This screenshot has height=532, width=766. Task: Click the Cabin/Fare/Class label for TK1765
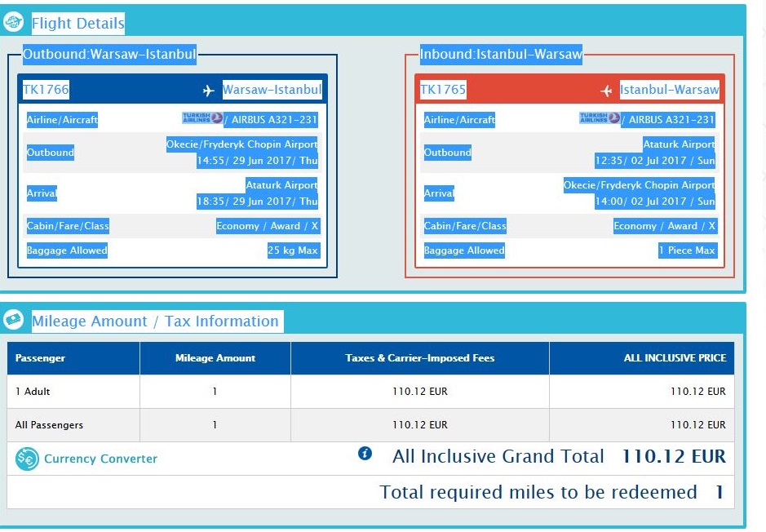(465, 226)
